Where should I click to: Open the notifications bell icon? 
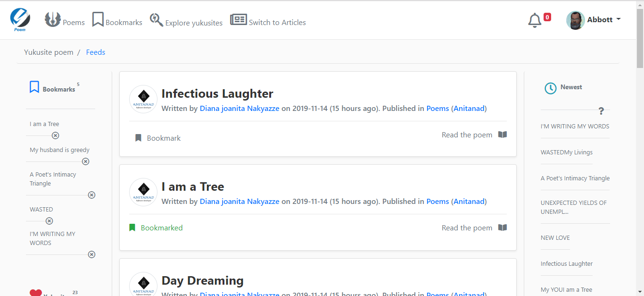tap(535, 21)
